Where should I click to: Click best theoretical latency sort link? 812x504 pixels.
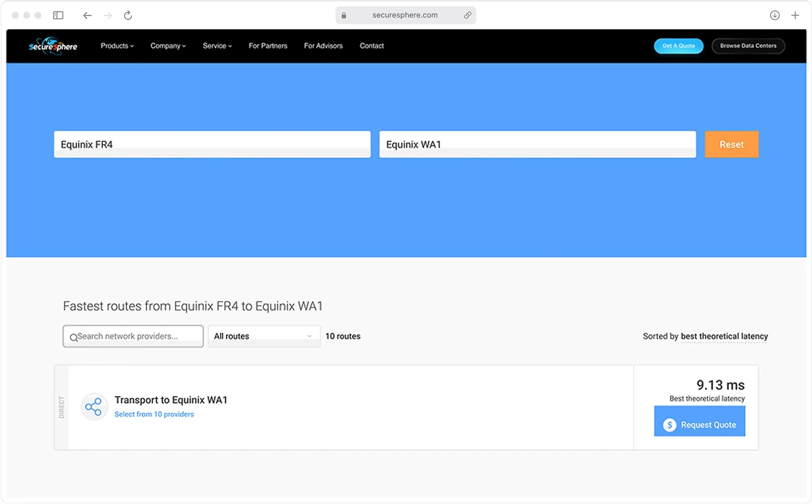point(724,336)
